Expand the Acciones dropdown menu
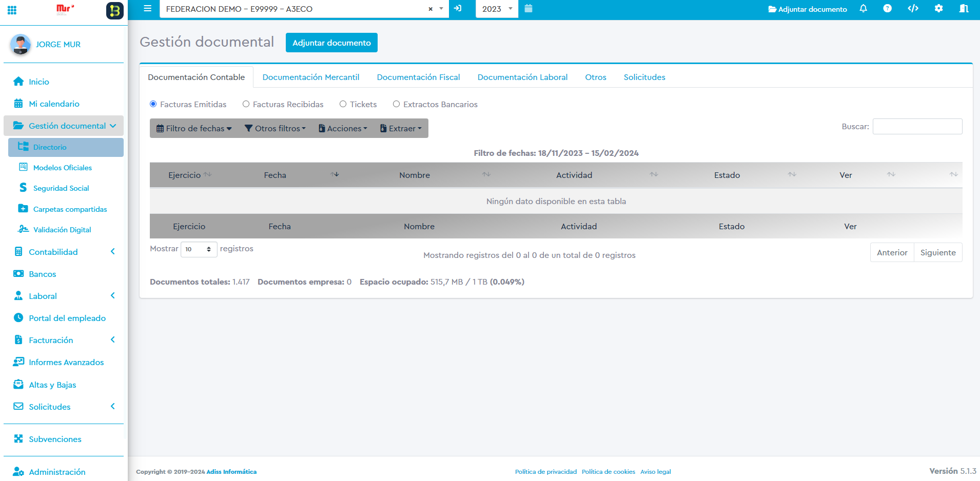This screenshot has height=481, width=980. pyautogui.click(x=343, y=129)
